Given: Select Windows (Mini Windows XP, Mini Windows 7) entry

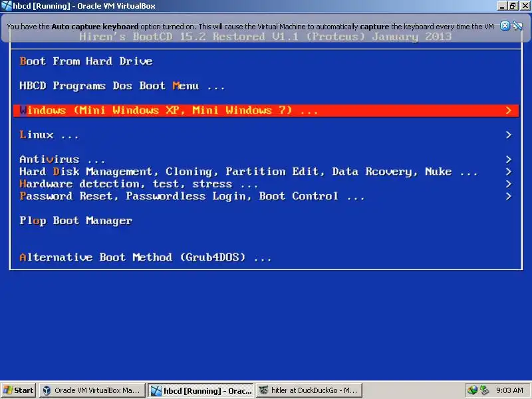Looking at the screenshot, I should tap(266, 110).
